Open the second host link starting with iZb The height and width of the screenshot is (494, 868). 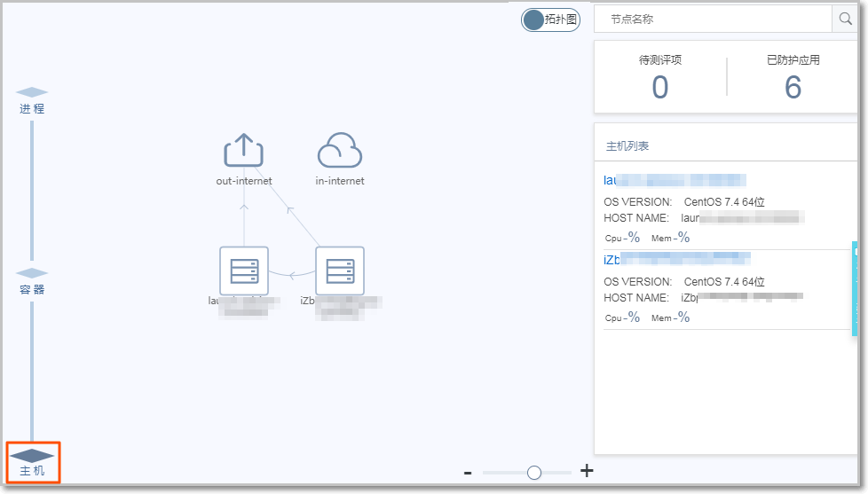point(676,259)
